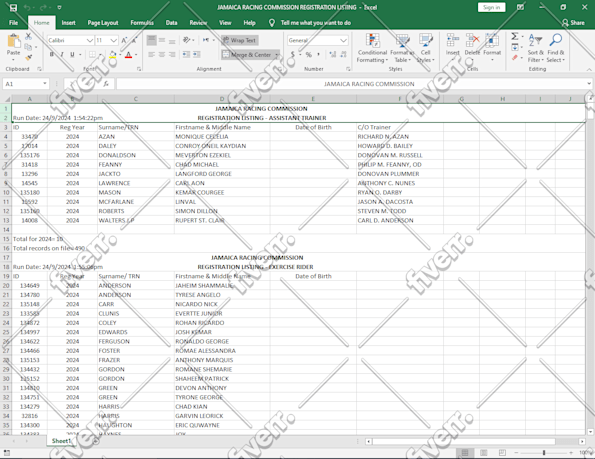This screenshot has height=459, width=595.
Task: Click the zoom slider handle
Action: tap(544, 453)
